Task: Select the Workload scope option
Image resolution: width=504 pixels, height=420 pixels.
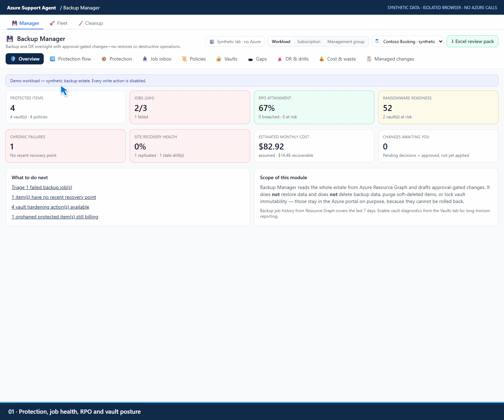Action: (281, 41)
